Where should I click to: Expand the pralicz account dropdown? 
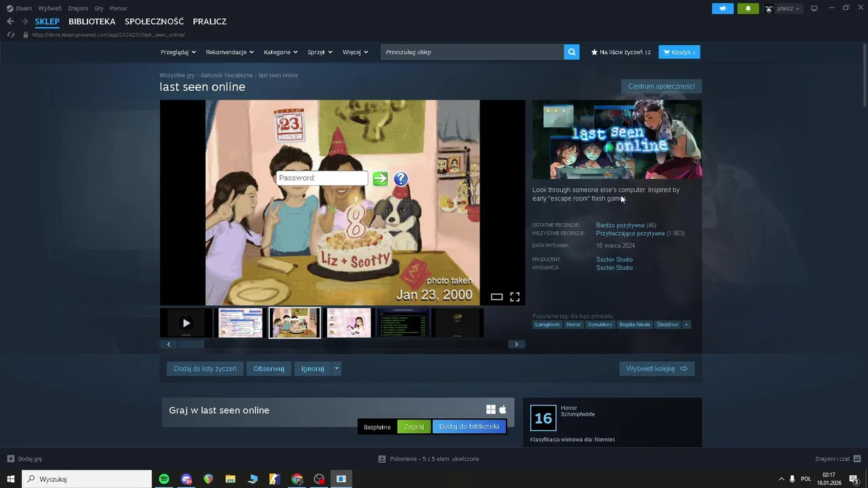click(783, 8)
